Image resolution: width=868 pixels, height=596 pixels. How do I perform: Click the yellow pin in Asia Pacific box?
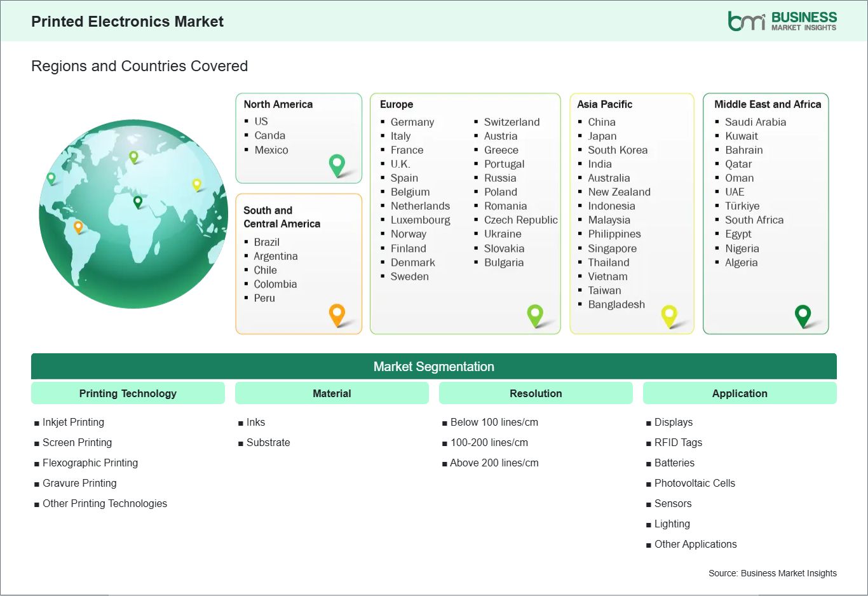pos(669,316)
